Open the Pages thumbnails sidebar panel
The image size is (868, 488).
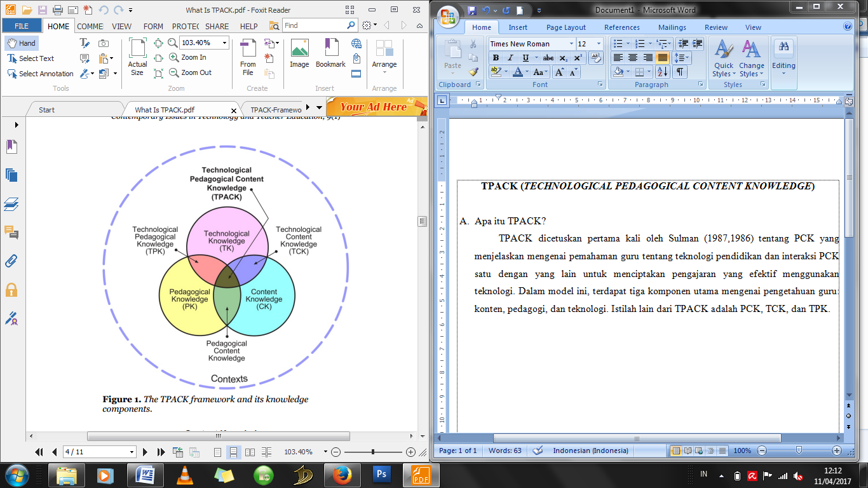(x=11, y=175)
